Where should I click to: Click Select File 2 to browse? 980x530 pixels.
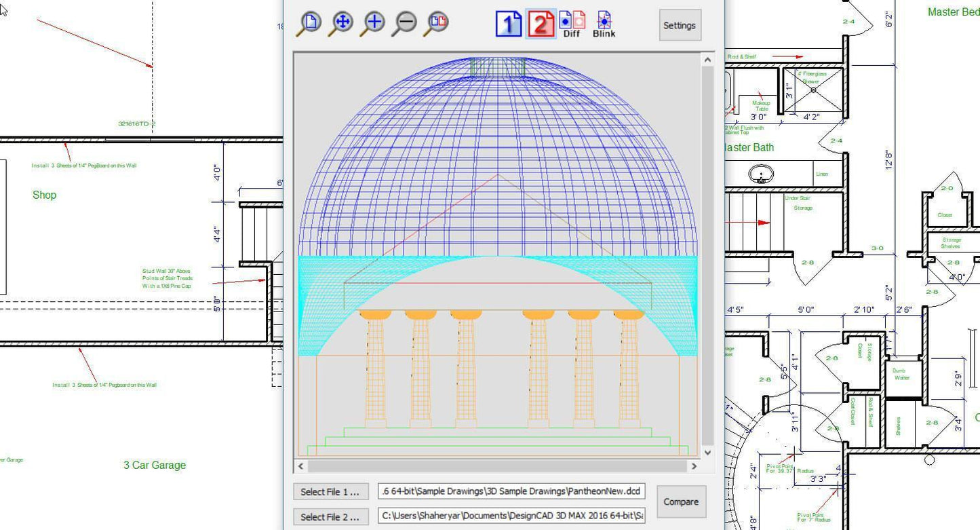click(330, 516)
